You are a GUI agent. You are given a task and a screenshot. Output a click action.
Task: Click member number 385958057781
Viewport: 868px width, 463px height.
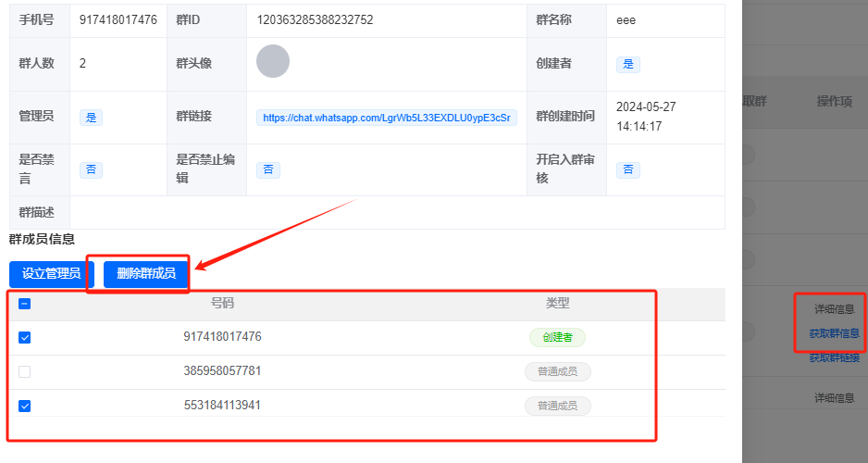point(222,371)
